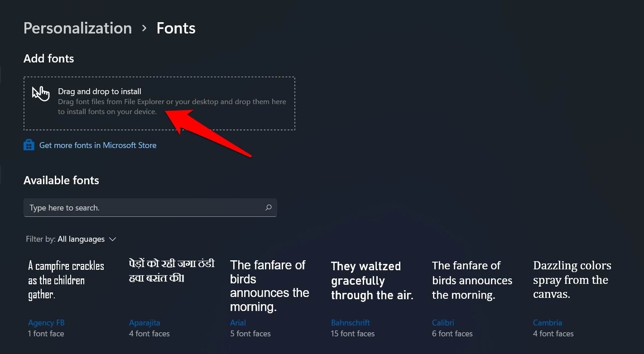Click the Filter by label
Image resolution: width=644 pixels, height=354 pixels.
[x=41, y=239]
